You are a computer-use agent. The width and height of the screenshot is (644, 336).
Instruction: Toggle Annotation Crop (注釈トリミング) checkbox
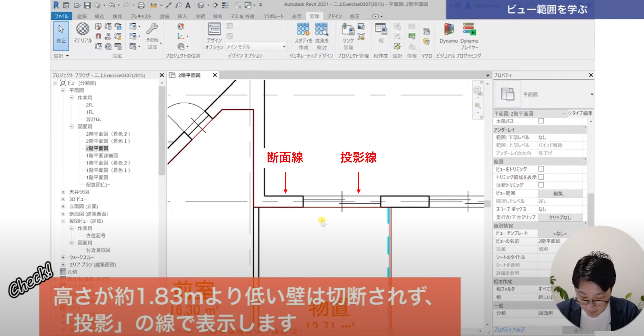pos(541,185)
